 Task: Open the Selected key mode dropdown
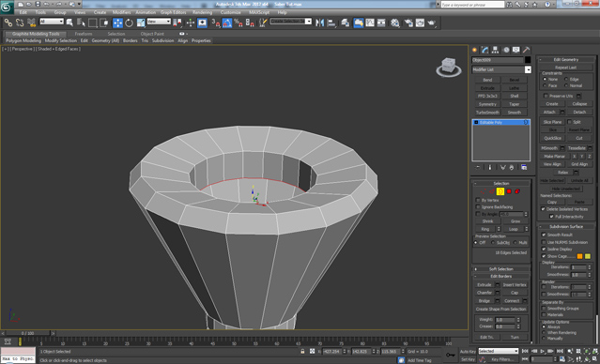pyautogui.click(x=499, y=351)
